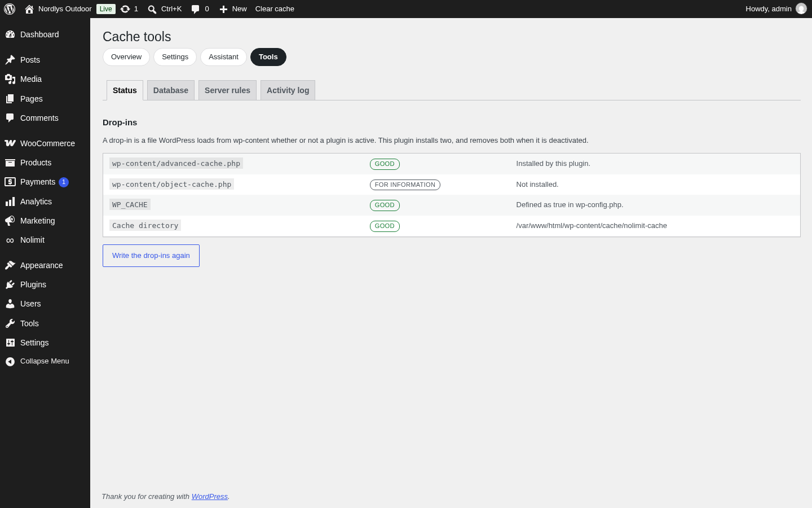Click Write the drop-ins again button
The width and height of the screenshot is (812, 508).
(x=151, y=256)
